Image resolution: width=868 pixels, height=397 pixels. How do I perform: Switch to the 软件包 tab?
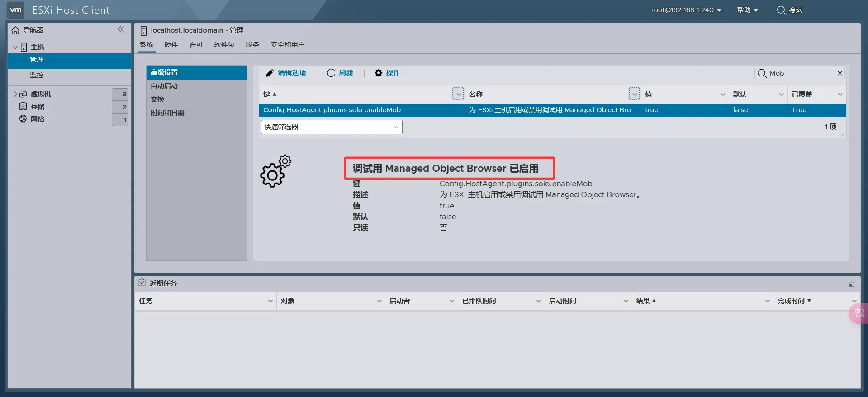point(224,45)
